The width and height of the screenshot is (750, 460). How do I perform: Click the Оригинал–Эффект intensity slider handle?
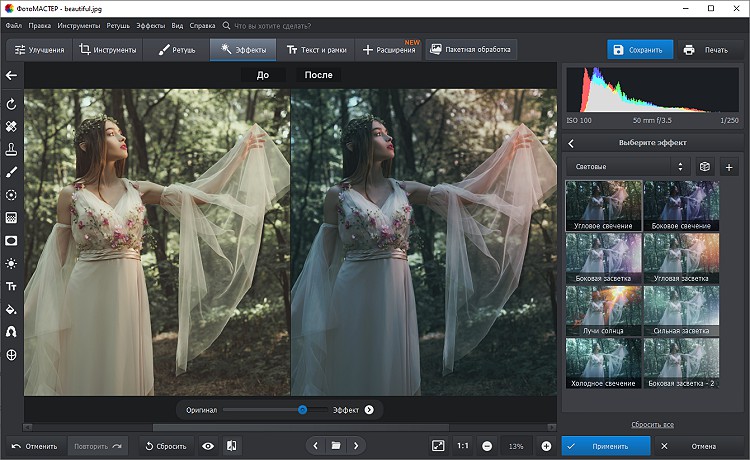coord(302,409)
